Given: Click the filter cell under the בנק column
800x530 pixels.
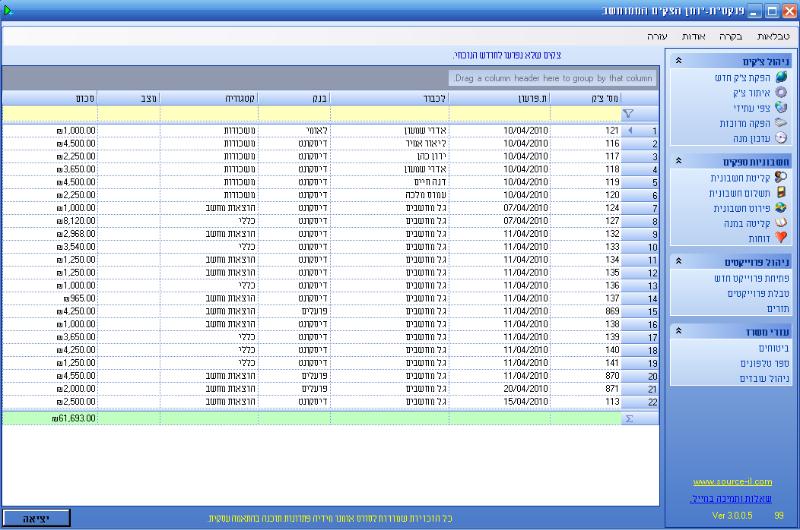Looking at the screenshot, I should pos(294,114).
